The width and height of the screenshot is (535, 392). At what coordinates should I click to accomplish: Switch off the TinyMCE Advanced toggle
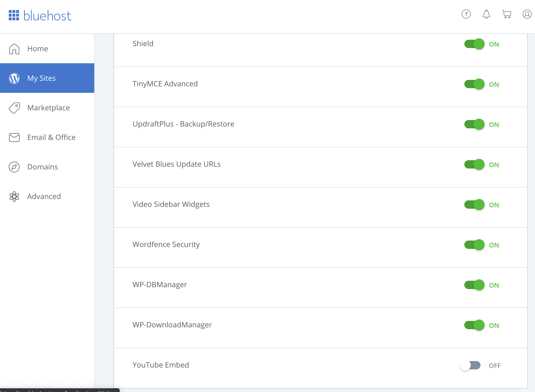pyautogui.click(x=474, y=84)
